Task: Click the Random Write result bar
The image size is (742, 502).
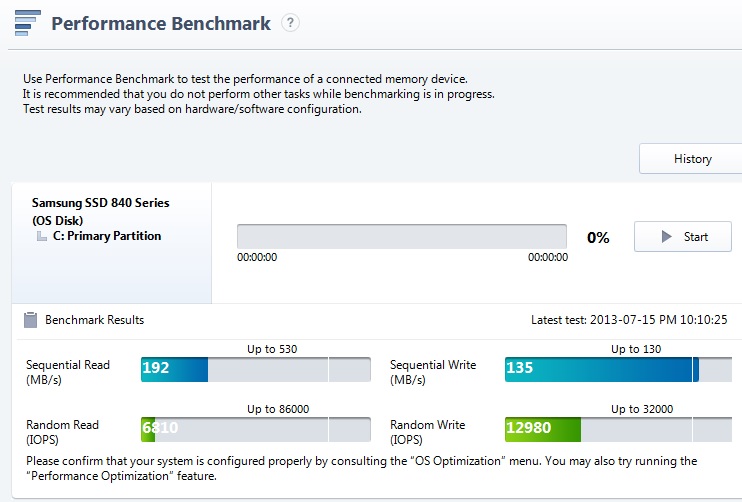Action: [x=618, y=429]
